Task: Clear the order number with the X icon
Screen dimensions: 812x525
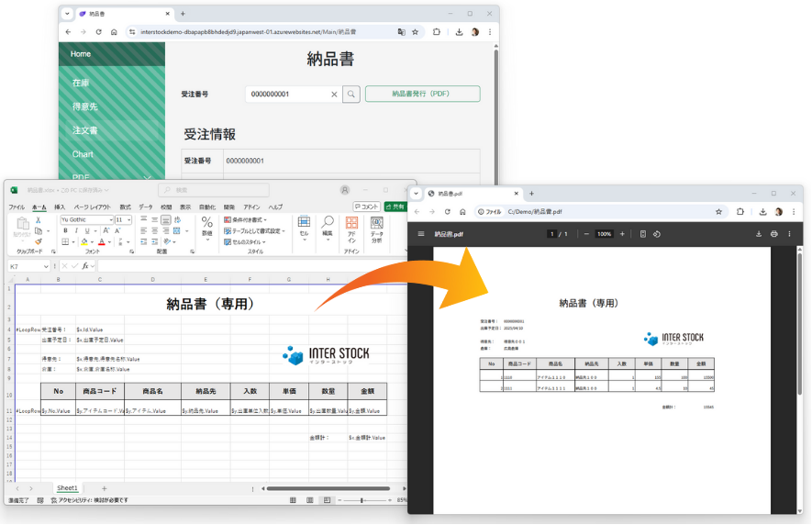Action: click(x=334, y=94)
